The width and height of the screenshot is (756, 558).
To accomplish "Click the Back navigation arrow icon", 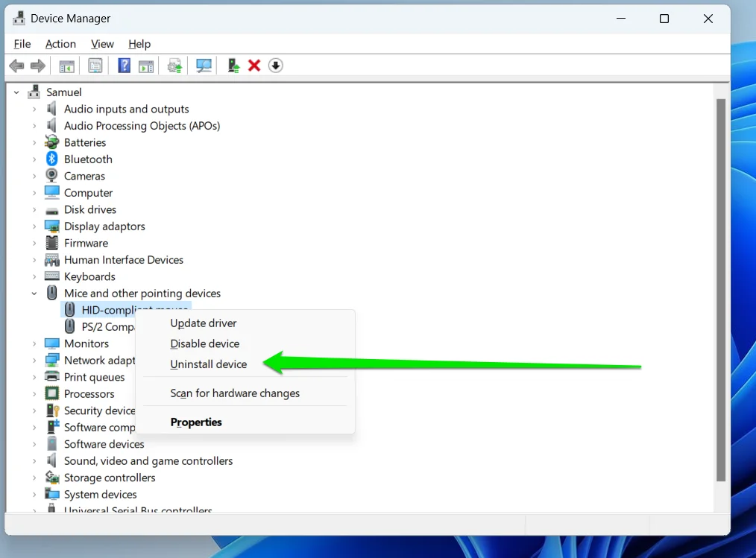I will coord(16,66).
